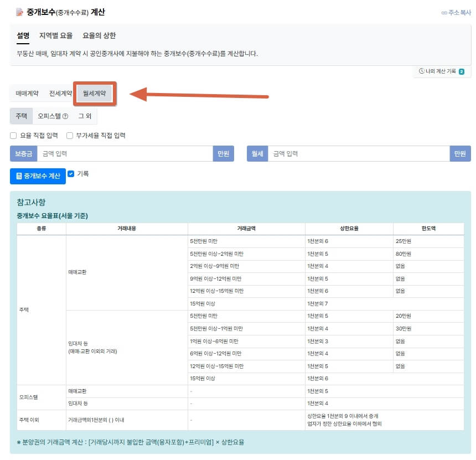Click the 한도액 column header

click(428, 229)
